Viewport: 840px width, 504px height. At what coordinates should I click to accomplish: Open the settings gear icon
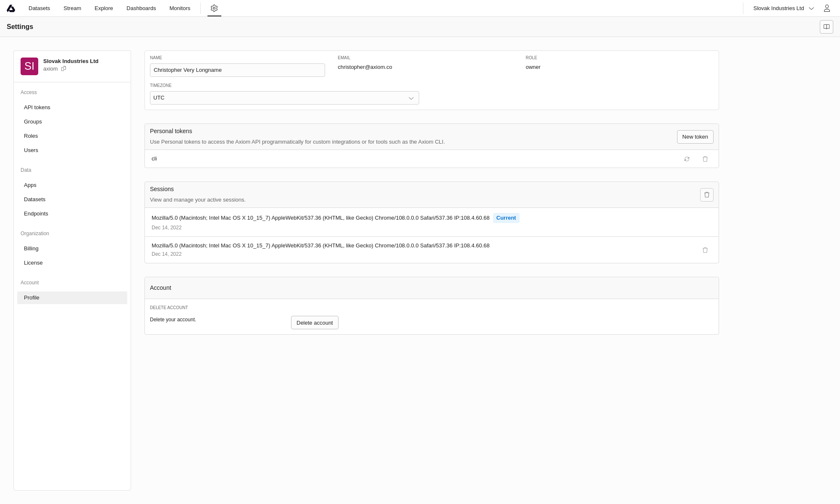[214, 8]
